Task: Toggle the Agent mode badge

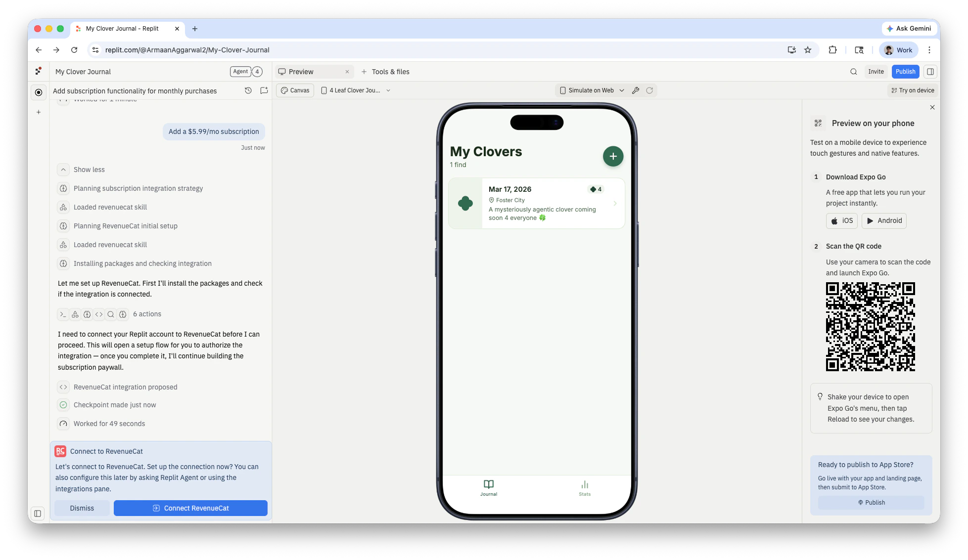Action: [x=240, y=72]
